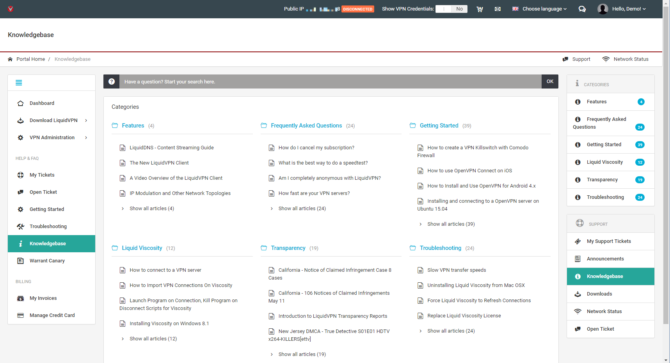Image resolution: width=670 pixels, height=363 pixels.
Task: Show all articles (19) under Transparency
Action: 302,354
